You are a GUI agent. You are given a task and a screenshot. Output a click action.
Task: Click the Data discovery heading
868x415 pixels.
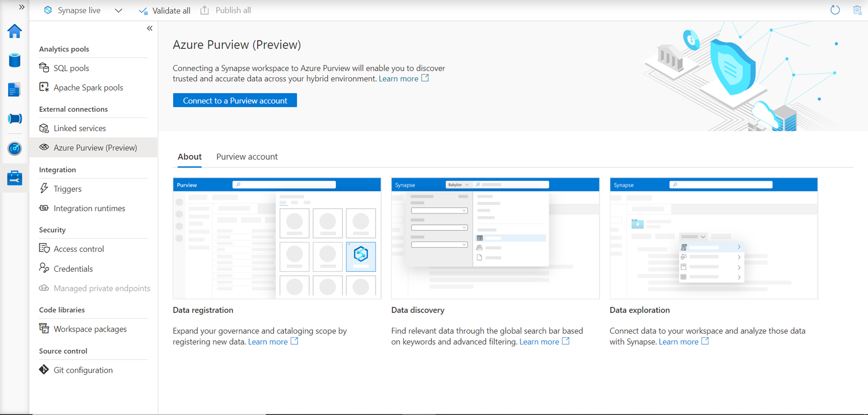418,310
